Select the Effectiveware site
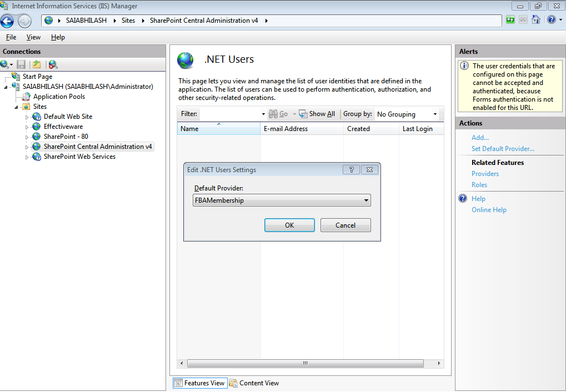 63,127
